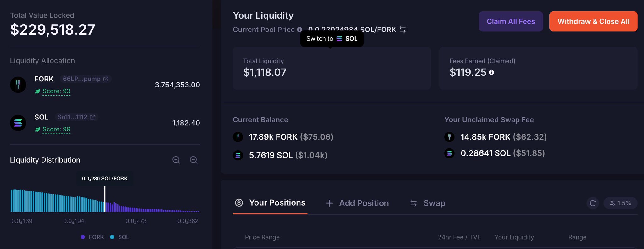Click the FORK token logo in Liquidity Allocation

(18, 85)
